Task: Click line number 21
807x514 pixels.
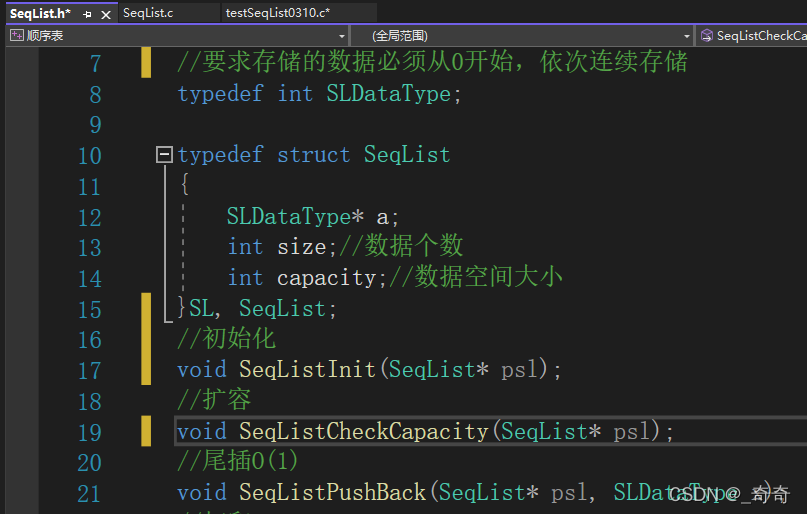Action: [90, 494]
